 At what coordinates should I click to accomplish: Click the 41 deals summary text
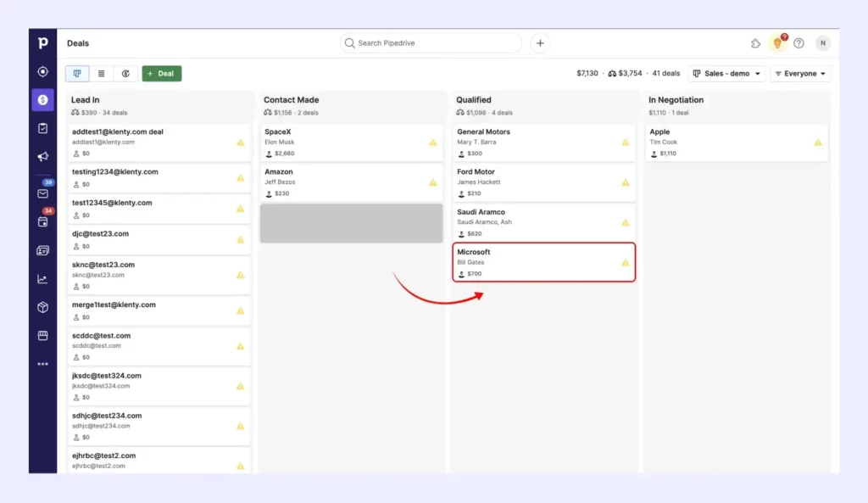pyautogui.click(x=666, y=73)
